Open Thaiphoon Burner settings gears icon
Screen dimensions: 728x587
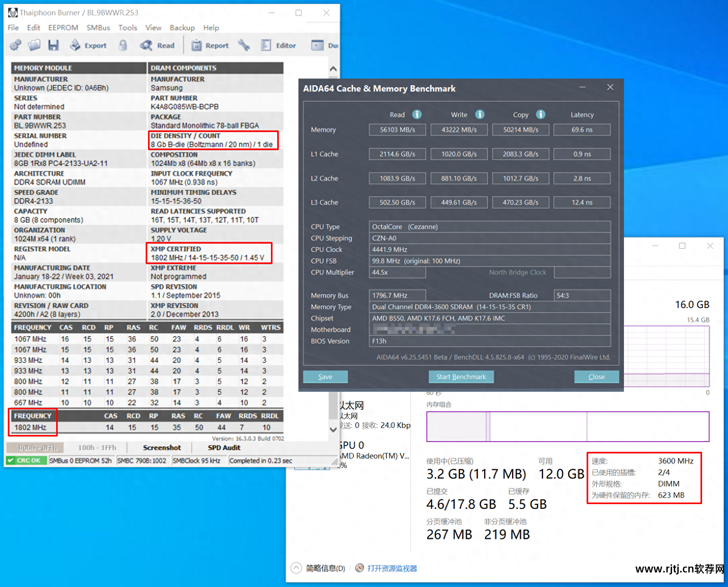click(x=16, y=45)
